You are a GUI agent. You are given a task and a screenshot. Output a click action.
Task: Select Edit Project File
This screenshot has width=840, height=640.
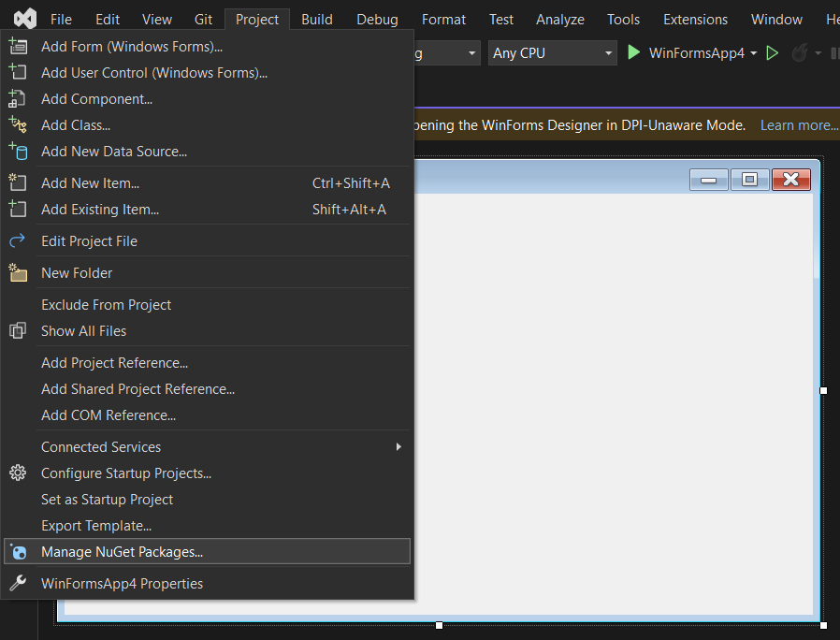click(x=207, y=240)
